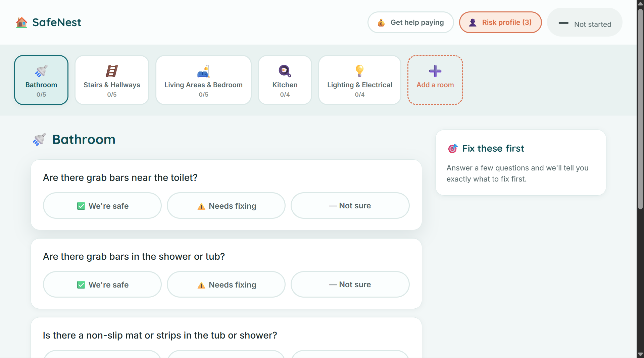Switch to the Kitchen room tab
This screenshot has width=644, height=358.
[x=285, y=80]
